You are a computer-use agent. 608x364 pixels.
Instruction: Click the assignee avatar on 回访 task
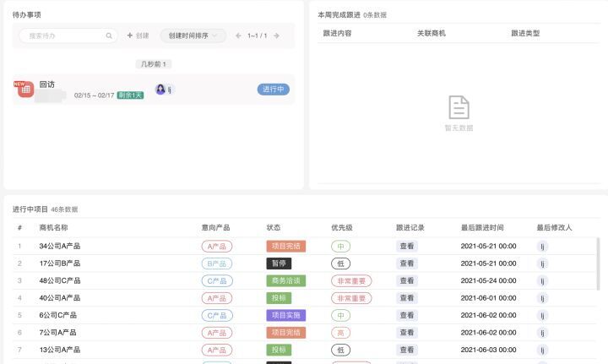(x=160, y=90)
